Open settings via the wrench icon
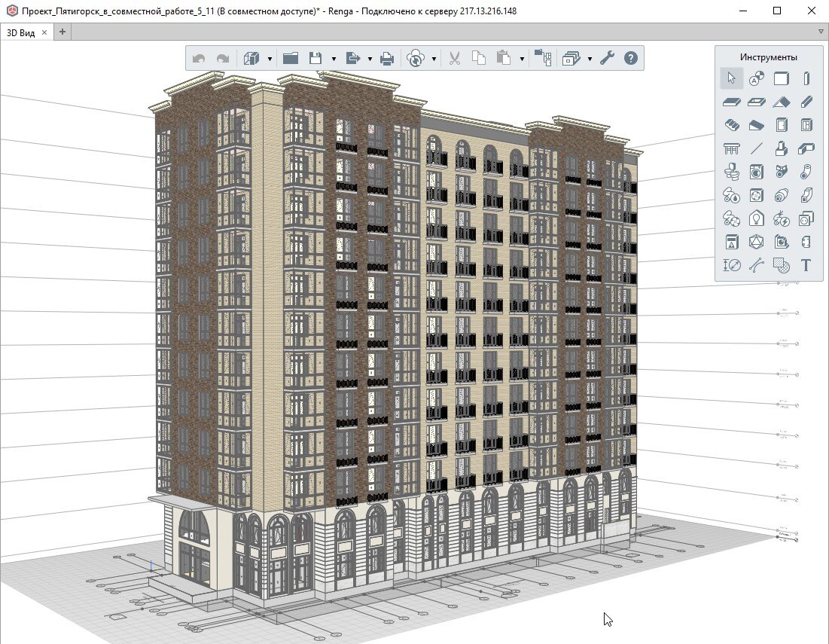 pyautogui.click(x=607, y=58)
